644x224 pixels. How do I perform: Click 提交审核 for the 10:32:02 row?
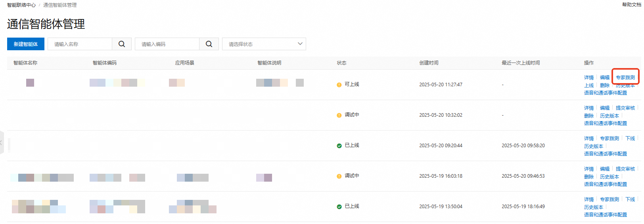(625, 108)
